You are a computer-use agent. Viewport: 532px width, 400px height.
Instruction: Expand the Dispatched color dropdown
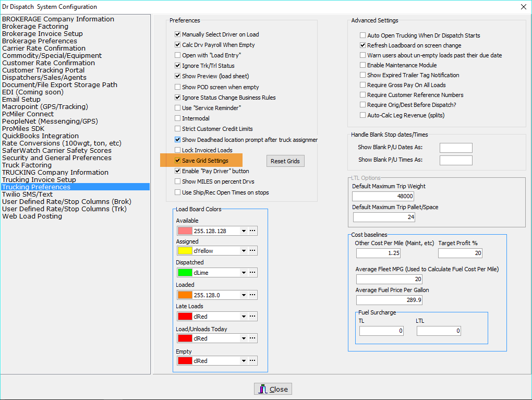tap(244, 272)
